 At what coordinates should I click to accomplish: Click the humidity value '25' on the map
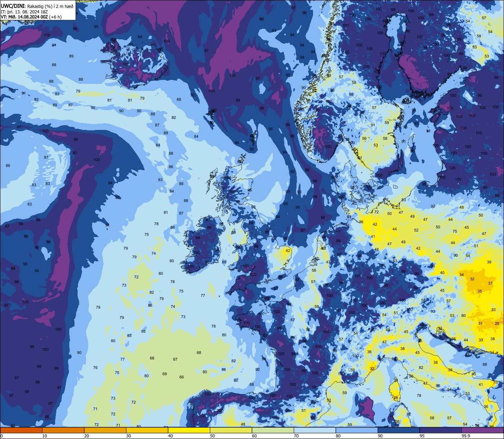click(497, 323)
